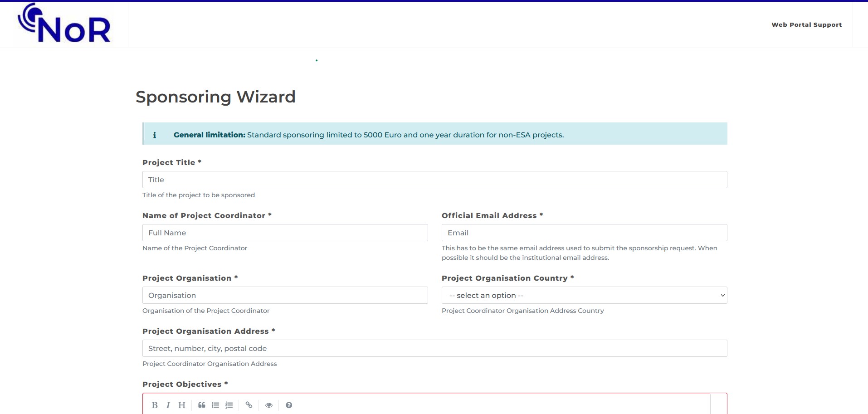Click the Project Organisation Address field
The height and width of the screenshot is (414, 868).
point(434,348)
